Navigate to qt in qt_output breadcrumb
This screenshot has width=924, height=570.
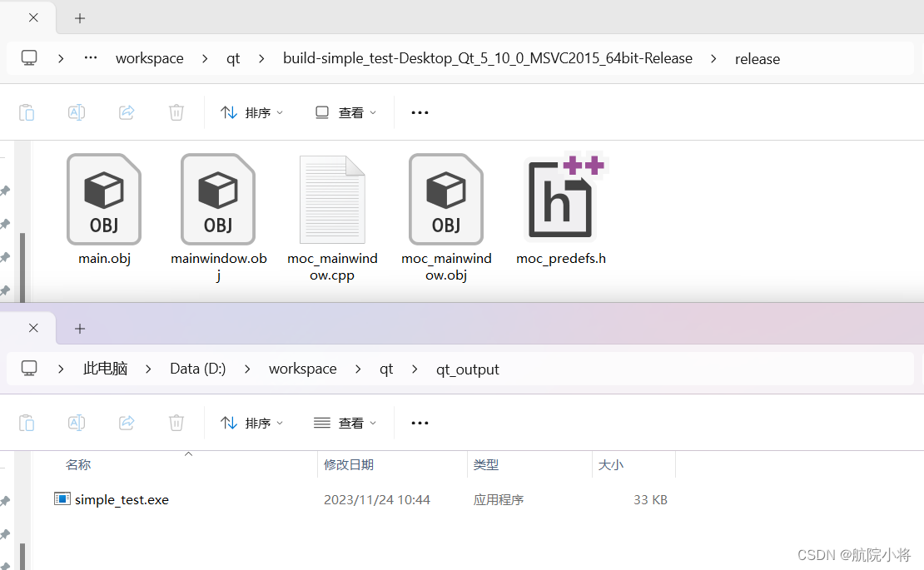tap(386, 369)
